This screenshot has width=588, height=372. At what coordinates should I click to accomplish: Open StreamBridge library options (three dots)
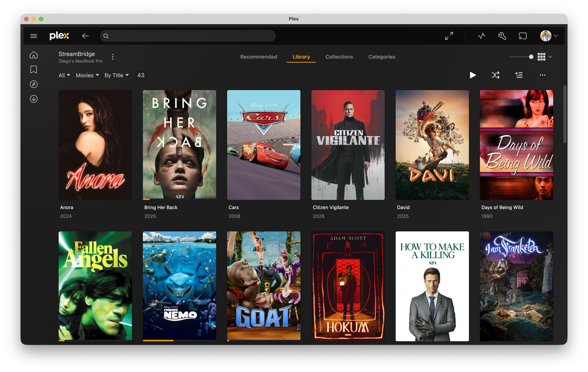pos(113,57)
